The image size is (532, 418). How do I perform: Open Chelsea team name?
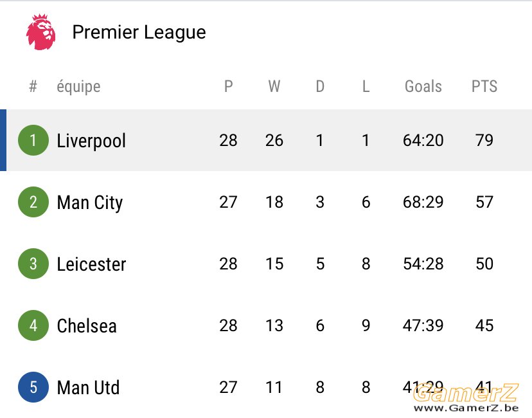point(87,326)
